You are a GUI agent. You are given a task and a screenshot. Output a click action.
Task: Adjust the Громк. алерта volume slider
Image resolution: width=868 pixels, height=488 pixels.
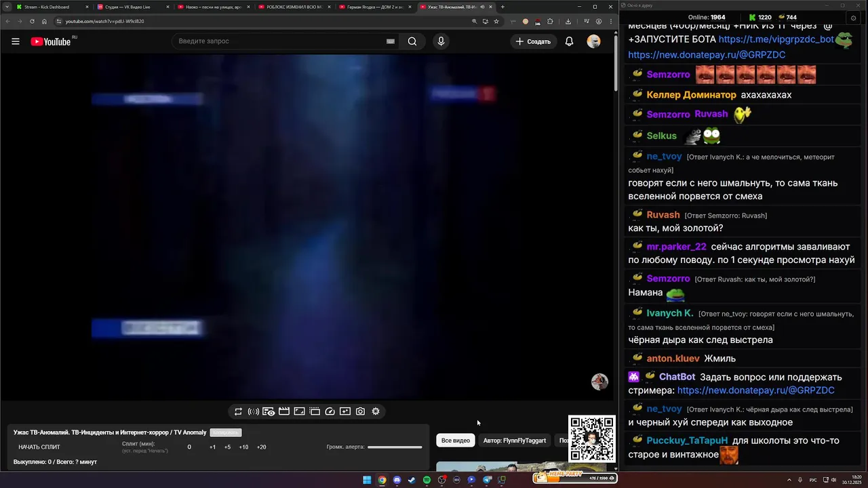tap(395, 447)
